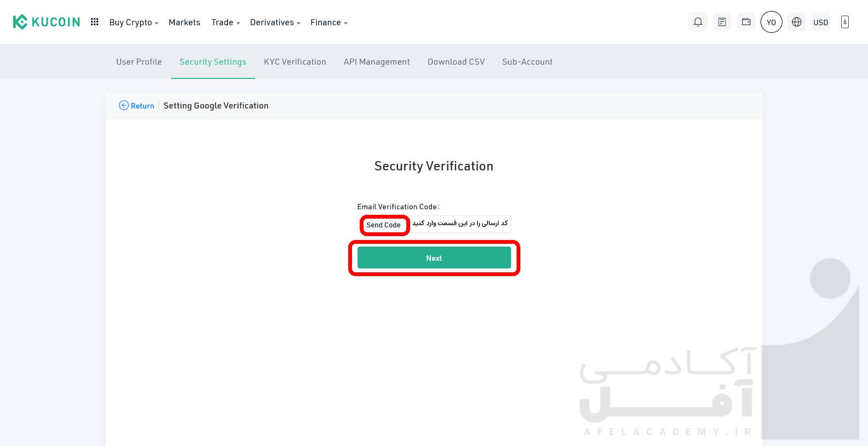Screen dimensions: 868x446
Task: Click the app download icon
Action: [x=844, y=22]
